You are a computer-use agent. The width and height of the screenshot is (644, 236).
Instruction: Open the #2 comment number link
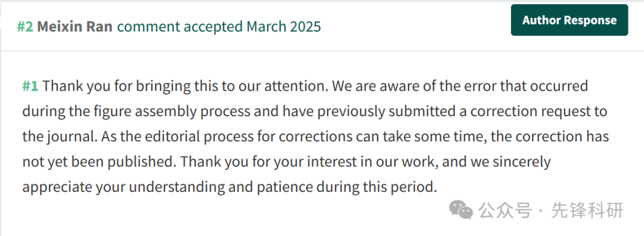tap(25, 27)
